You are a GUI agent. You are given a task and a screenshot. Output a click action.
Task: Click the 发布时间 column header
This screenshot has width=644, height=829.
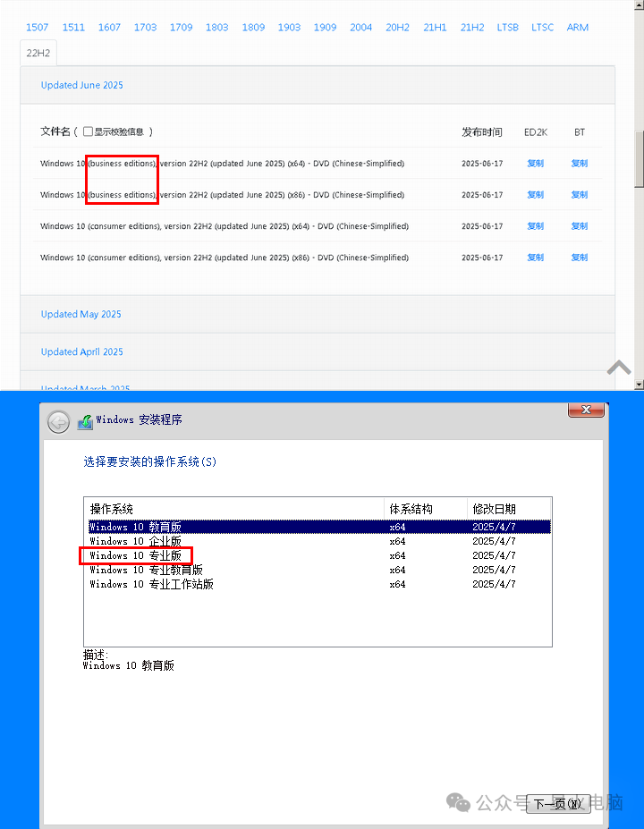[482, 132]
